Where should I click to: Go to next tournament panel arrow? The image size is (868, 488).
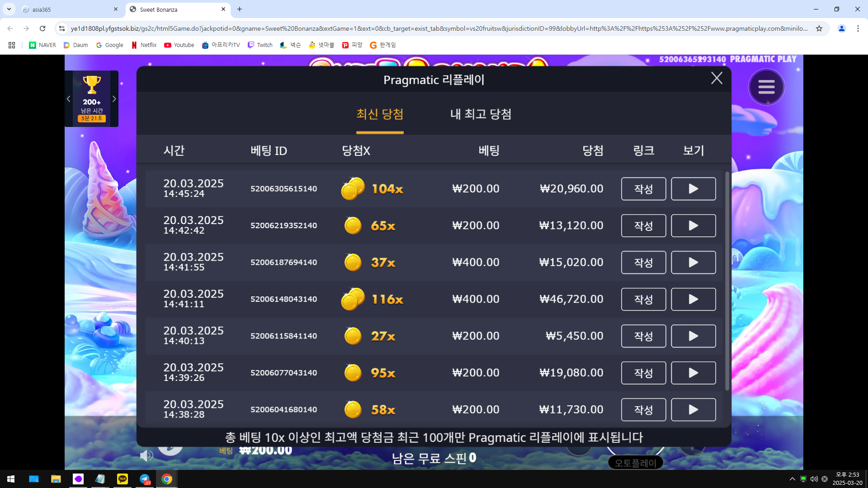click(x=114, y=99)
